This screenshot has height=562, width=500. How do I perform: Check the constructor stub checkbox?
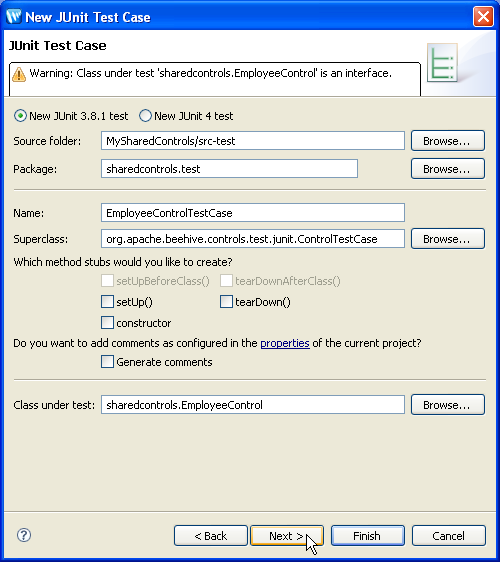(x=107, y=323)
